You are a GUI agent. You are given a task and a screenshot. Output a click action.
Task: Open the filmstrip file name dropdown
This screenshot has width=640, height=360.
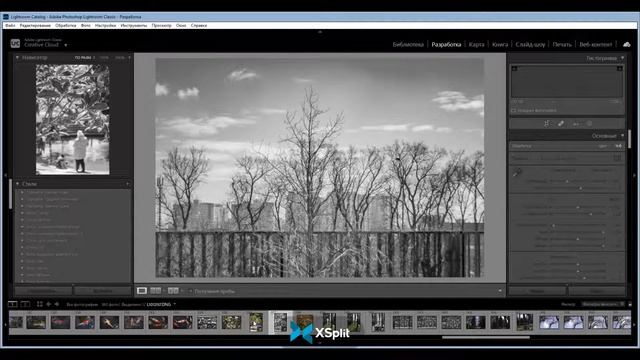(175, 304)
